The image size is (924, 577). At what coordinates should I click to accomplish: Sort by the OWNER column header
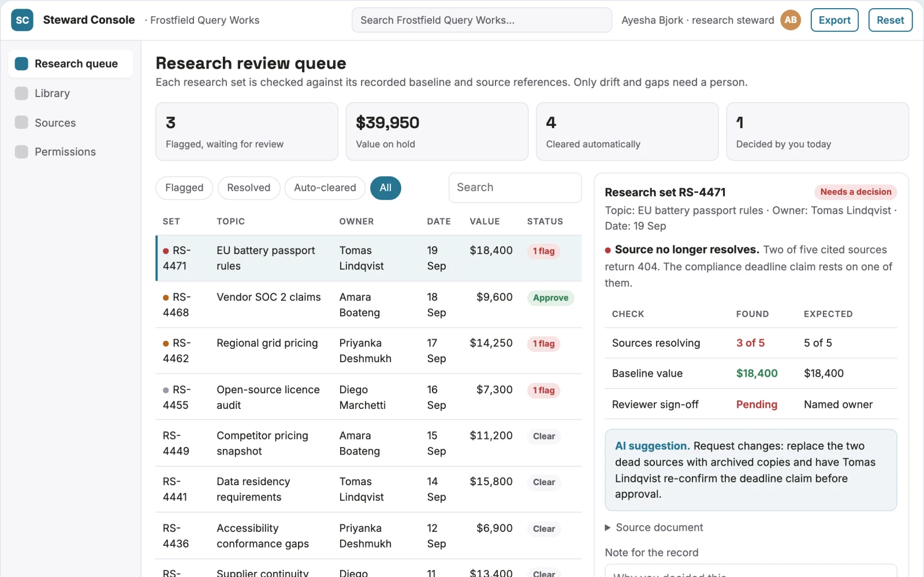[356, 221]
